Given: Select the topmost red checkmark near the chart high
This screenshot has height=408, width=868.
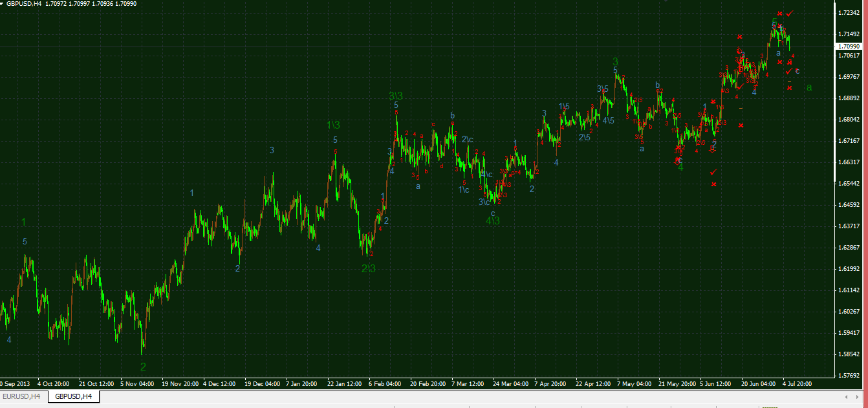Looking at the screenshot, I should 790,14.
